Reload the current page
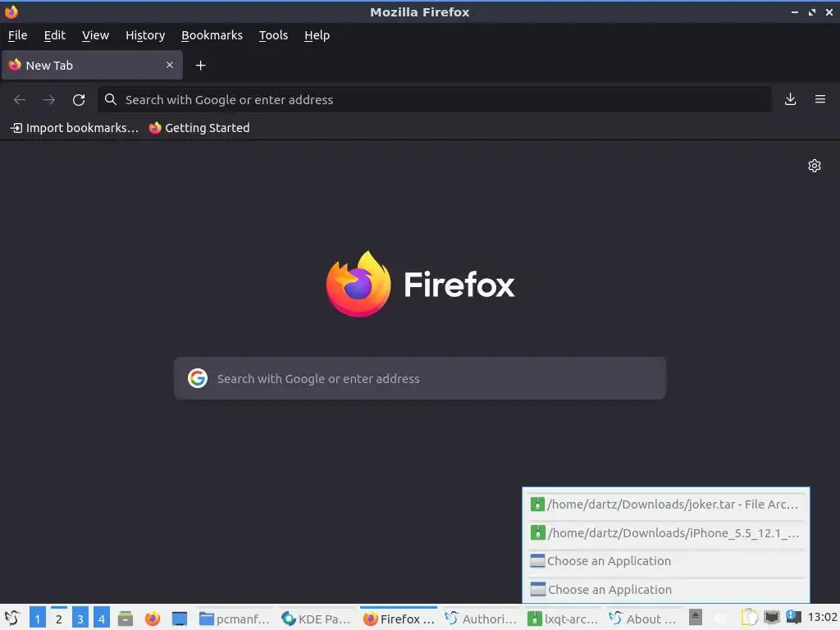The image size is (840, 630). tap(79, 99)
